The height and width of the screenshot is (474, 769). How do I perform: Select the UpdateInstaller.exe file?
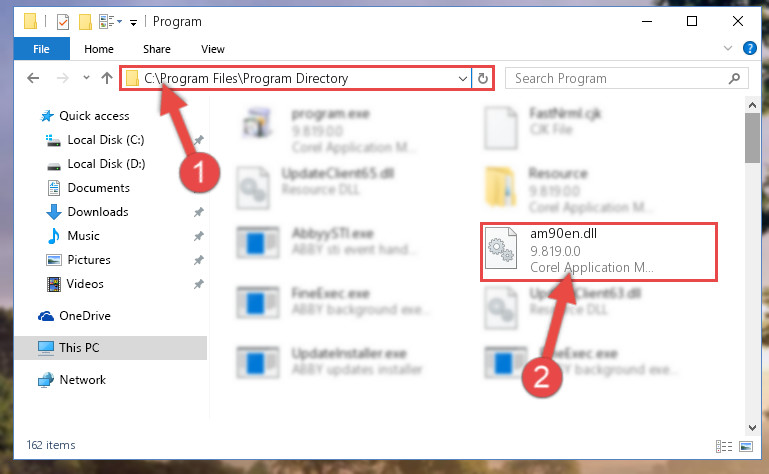(330, 361)
